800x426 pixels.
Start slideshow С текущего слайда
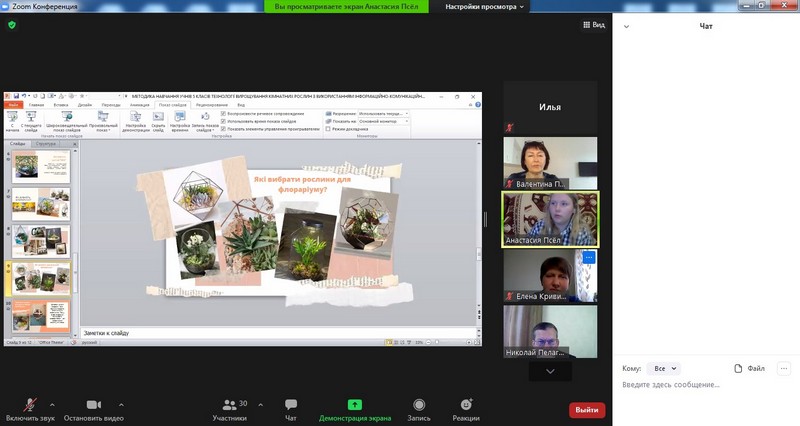31,121
